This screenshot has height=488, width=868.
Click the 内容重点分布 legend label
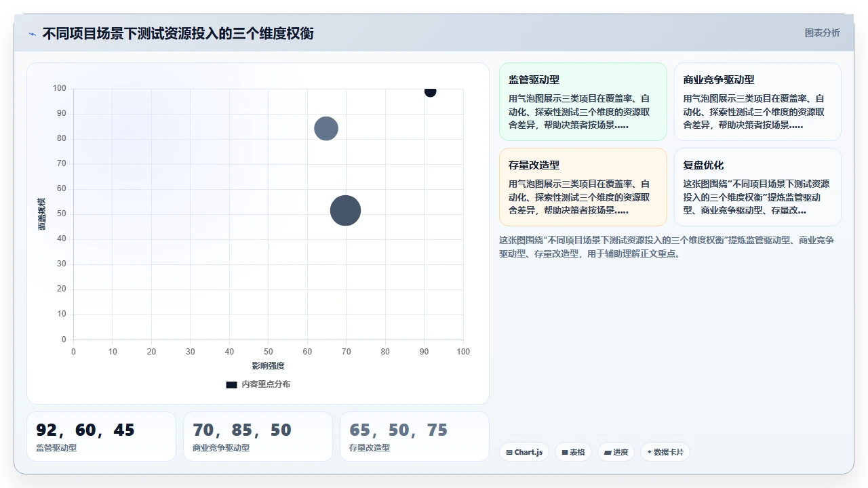click(x=266, y=384)
